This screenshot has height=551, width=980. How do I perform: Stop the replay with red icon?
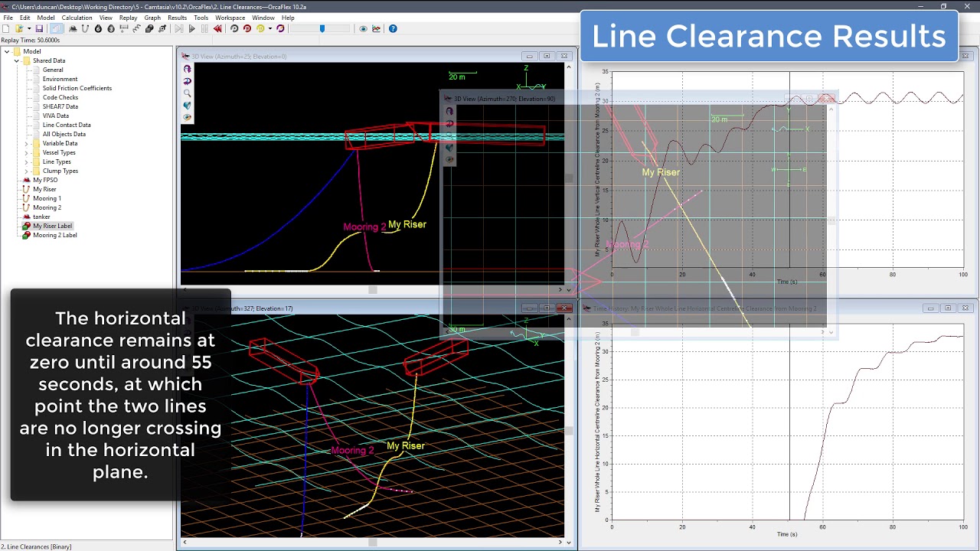247,28
